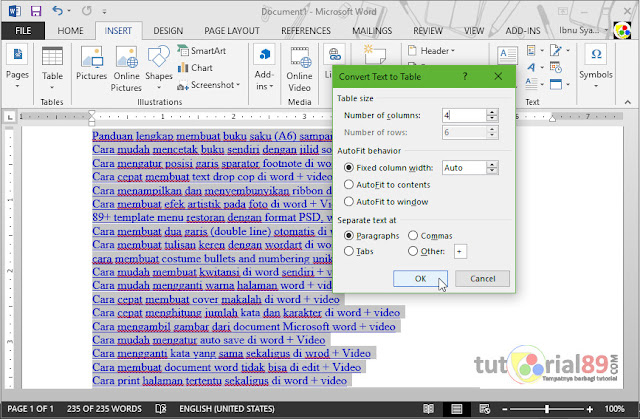Open the Symbols Omega icon

(x=596, y=54)
